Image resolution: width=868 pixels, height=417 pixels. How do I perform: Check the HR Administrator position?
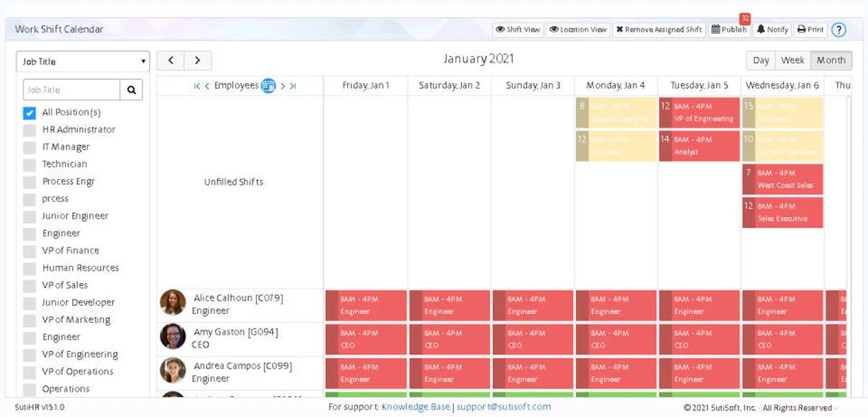tap(29, 130)
